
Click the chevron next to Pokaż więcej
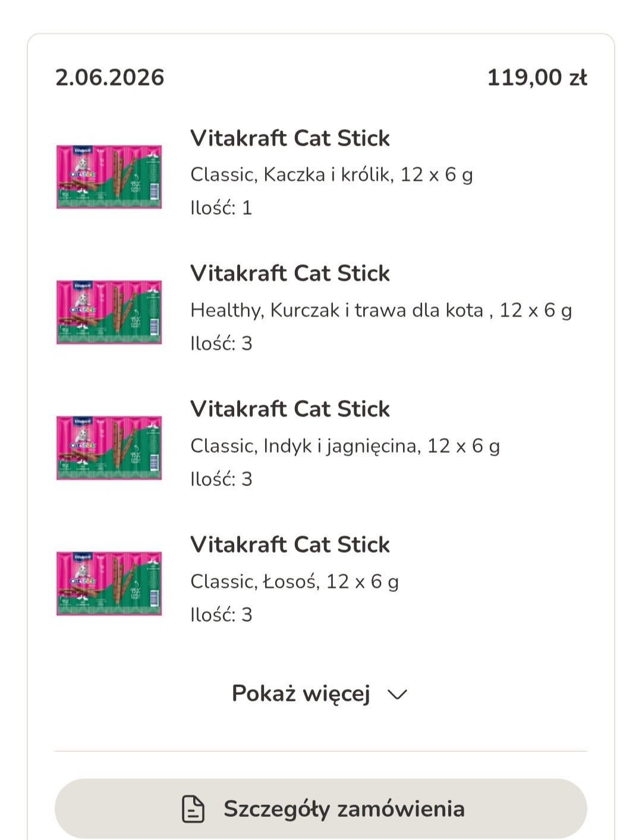click(397, 694)
